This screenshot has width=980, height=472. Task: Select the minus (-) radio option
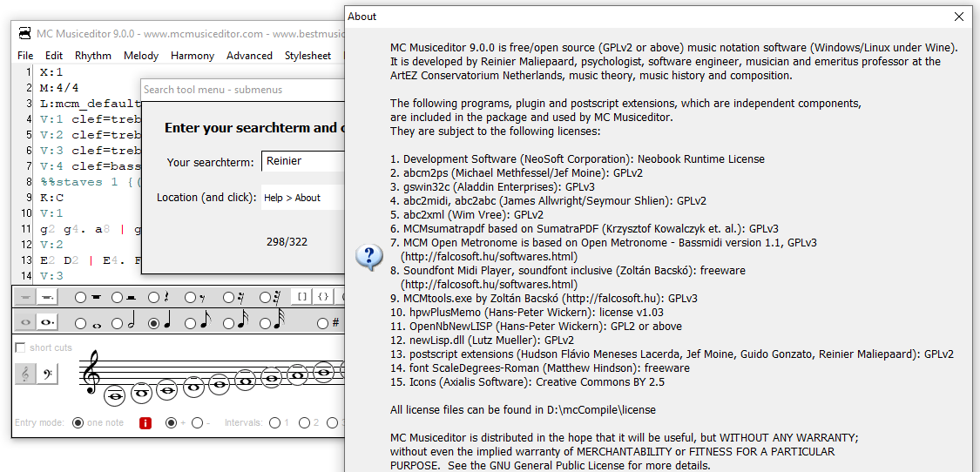197,423
